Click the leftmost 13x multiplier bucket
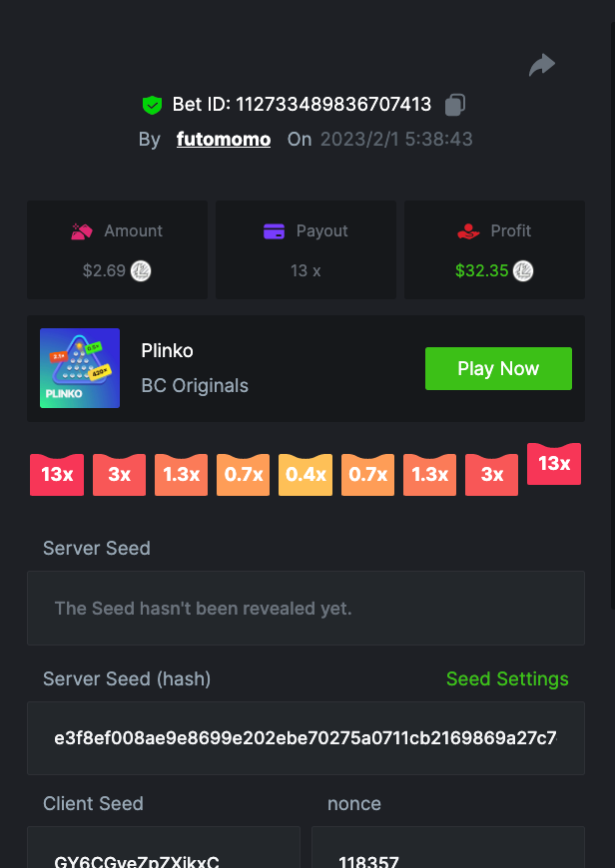 pos(57,475)
